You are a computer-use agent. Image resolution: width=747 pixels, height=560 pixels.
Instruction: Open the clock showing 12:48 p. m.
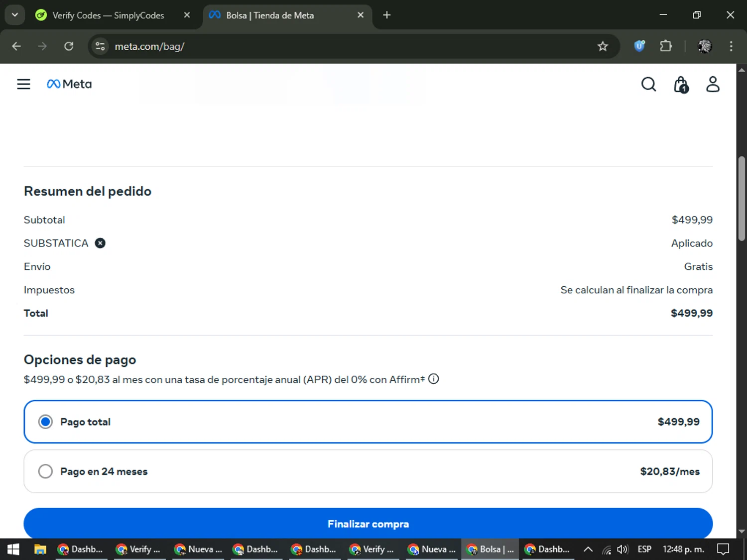683,549
